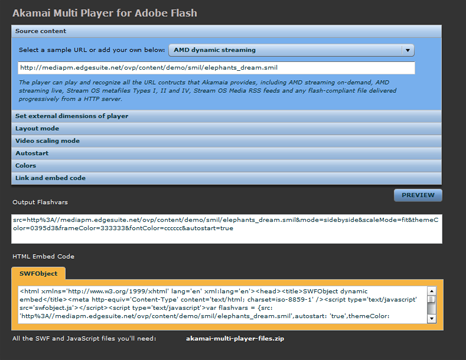Select the AMD dynamic streaming combo box

(291, 50)
